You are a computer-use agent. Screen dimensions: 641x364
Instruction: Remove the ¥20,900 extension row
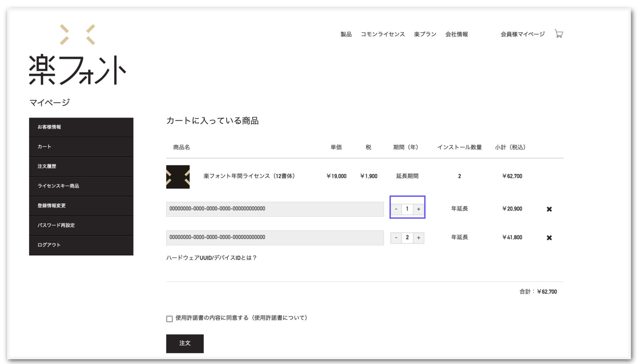[549, 209]
